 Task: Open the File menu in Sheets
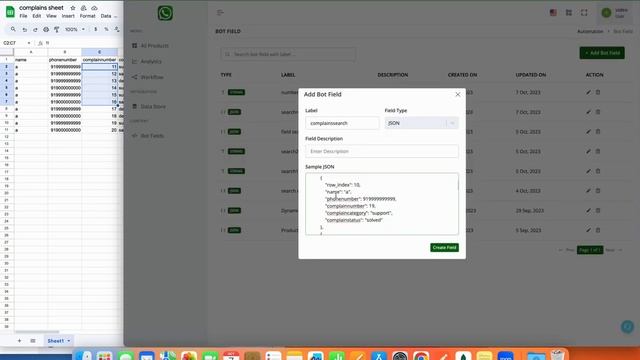(x=23, y=16)
